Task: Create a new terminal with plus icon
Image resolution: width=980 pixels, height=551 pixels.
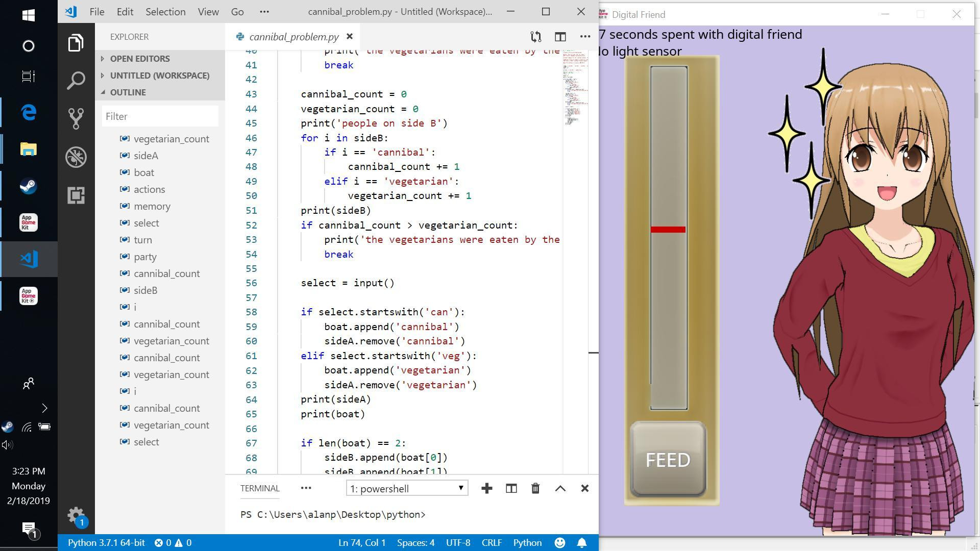Action: pyautogui.click(x=486, y=489)
